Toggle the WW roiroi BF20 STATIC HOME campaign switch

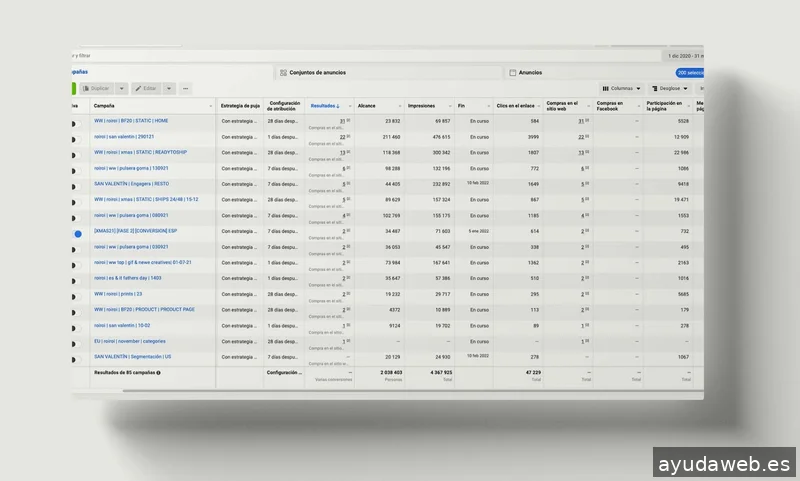click(x=76, y=124)
